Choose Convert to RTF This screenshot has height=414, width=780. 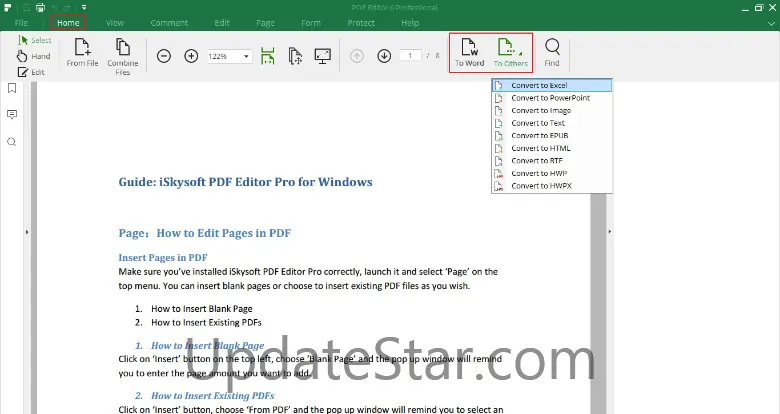(x=552, y=161)
